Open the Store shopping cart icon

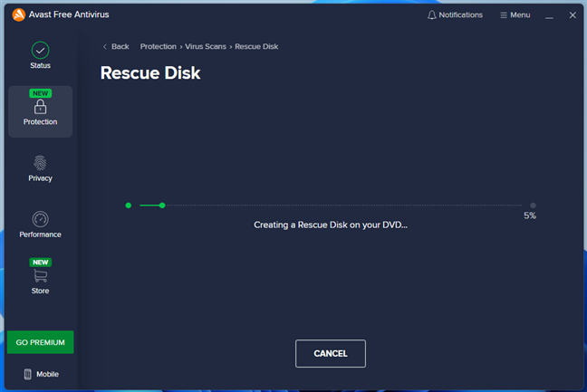point(40,276)
